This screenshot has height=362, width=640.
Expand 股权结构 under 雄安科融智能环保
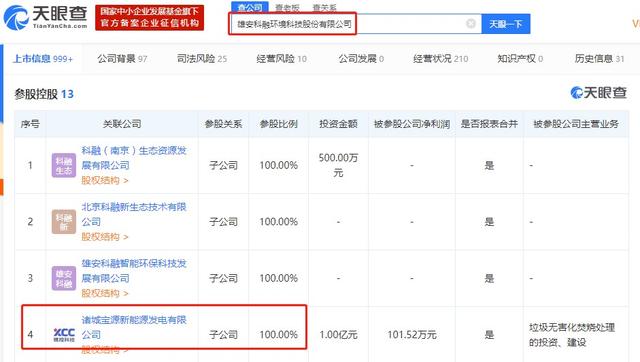click(105, 293)
